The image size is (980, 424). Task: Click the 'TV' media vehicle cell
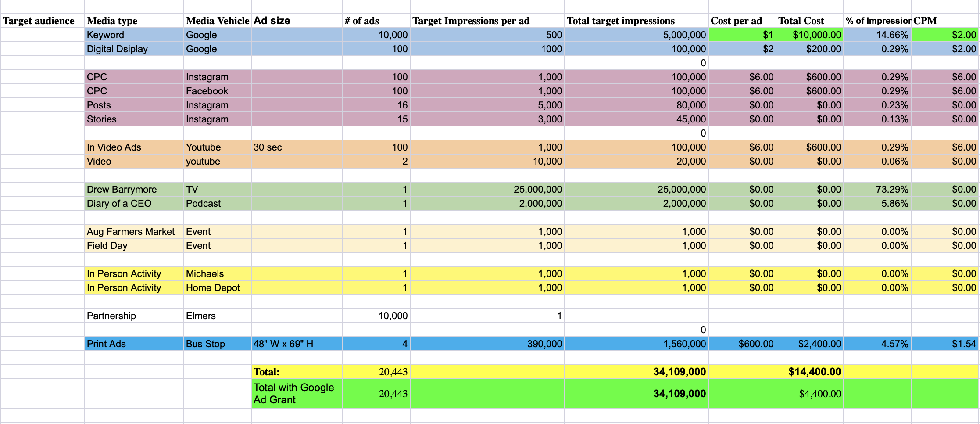[x=218, y=189]
